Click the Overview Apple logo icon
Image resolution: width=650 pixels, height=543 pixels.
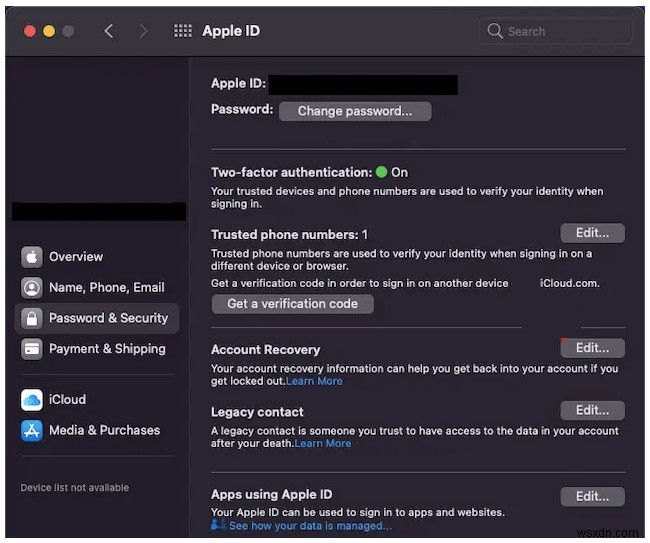click(32, 257)
